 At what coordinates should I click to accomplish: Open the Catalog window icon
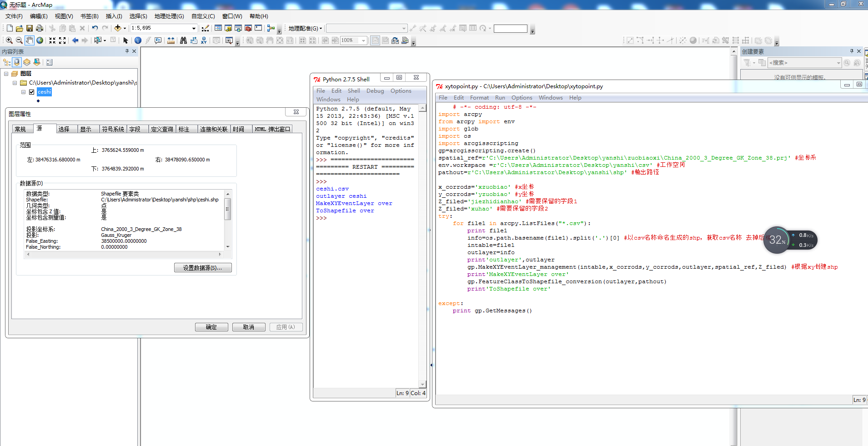(228, 28)
